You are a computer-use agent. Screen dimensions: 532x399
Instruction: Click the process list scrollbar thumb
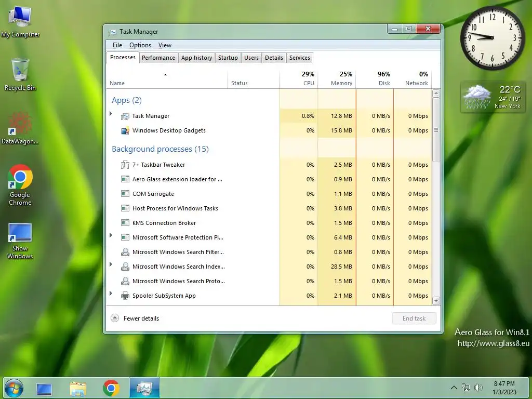pos(436,130)
